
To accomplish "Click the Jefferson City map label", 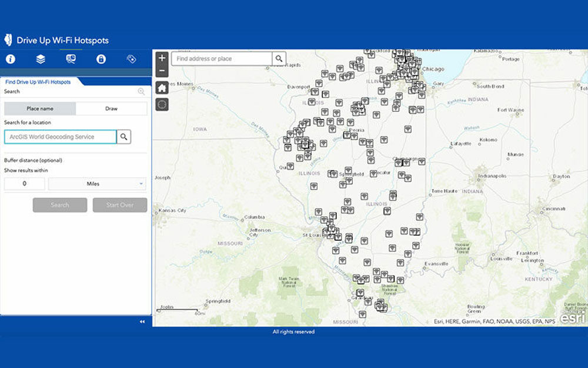I will coord(260,233).
